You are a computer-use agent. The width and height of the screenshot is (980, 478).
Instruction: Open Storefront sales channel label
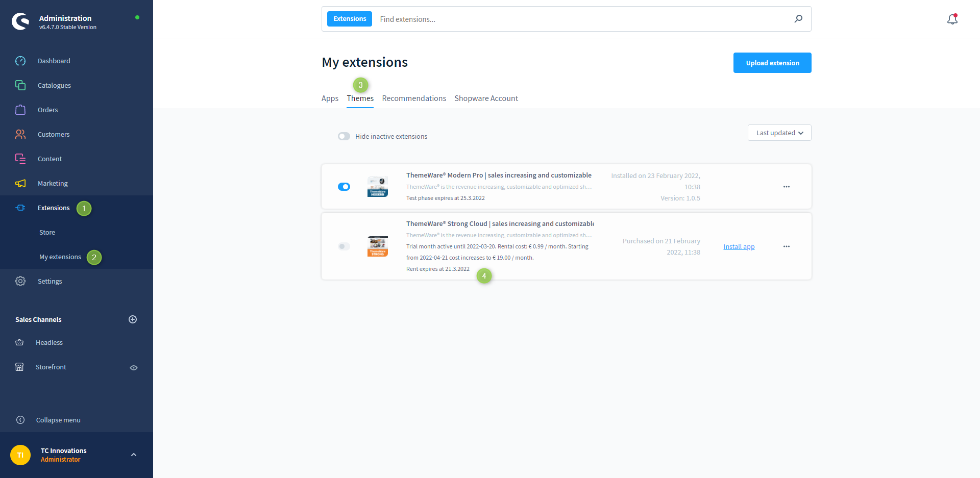coord(51,367)
